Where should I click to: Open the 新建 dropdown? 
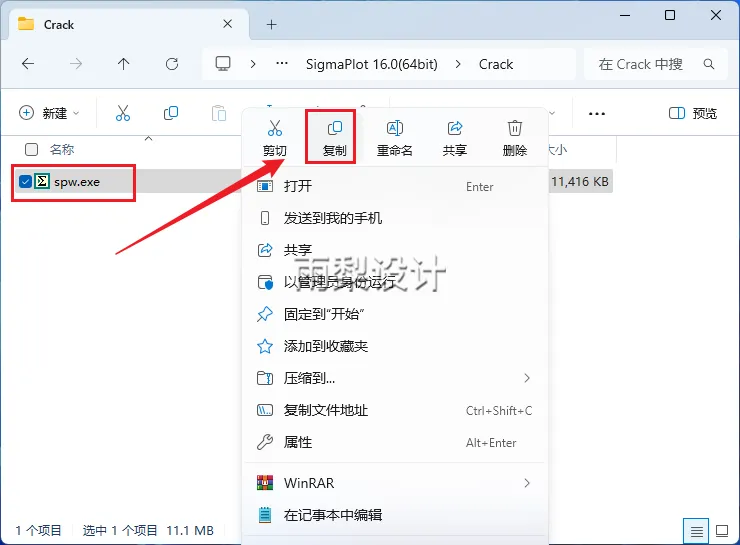click(49, 113)
